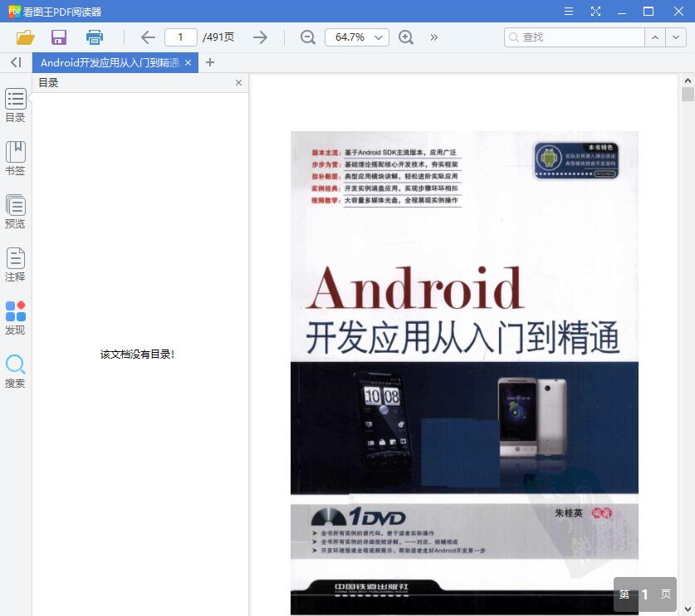Save the current document
The height and width of the screenshot is (616, 695).
point(57,37)
